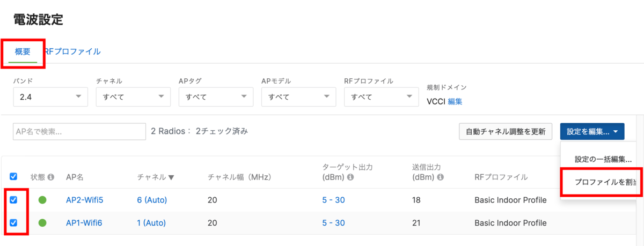The height and width of the screenshot is (246, 644).
Task: Switch to the RFプロファイル tab
Action: 72,52
